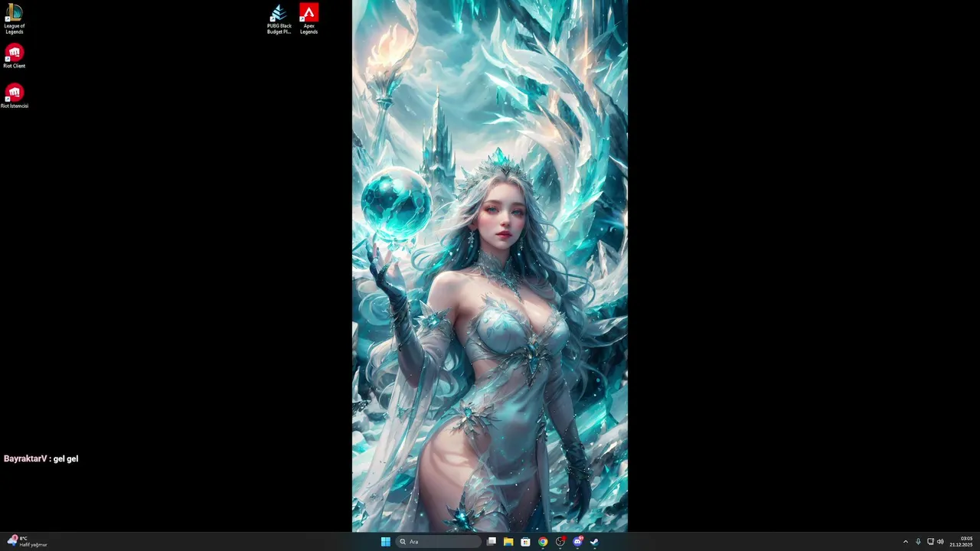Select the Apex Legends desktop shortcut
This screenshot has height=551, width=980.
coord(309,19)
